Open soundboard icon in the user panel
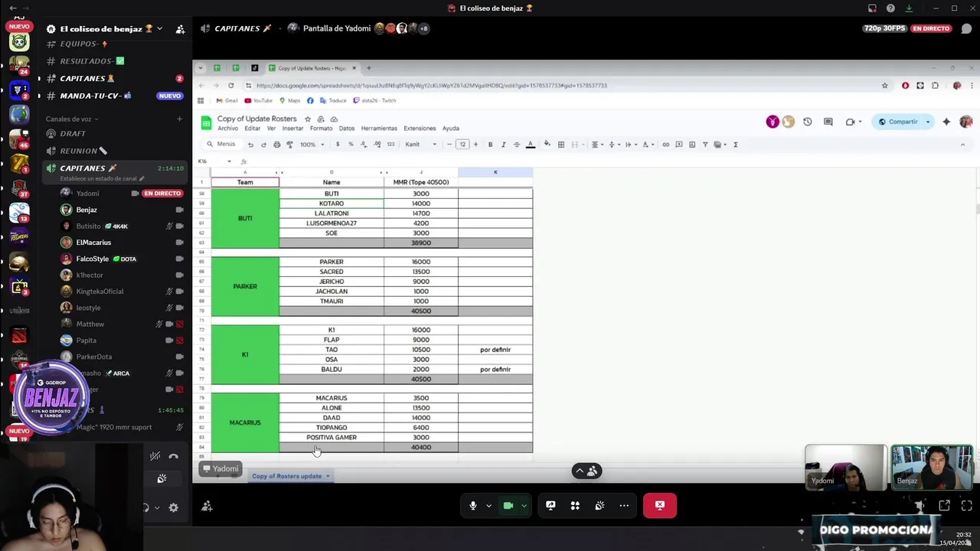 162,478
